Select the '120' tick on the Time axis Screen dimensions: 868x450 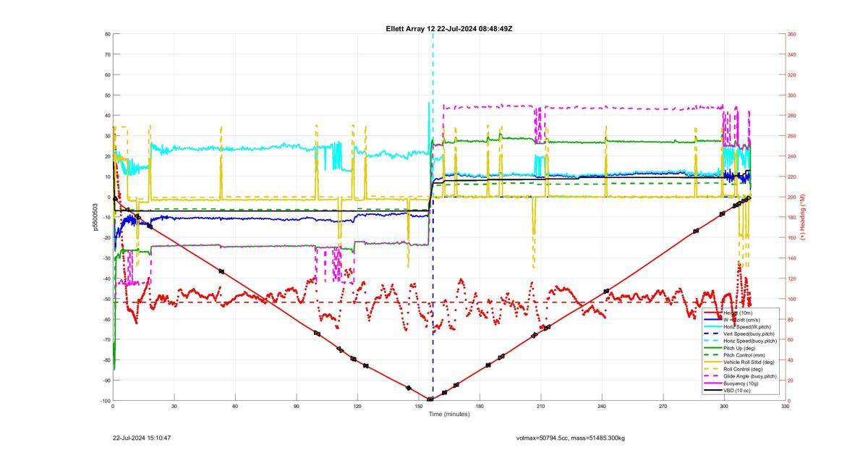(x=357, y=407)
